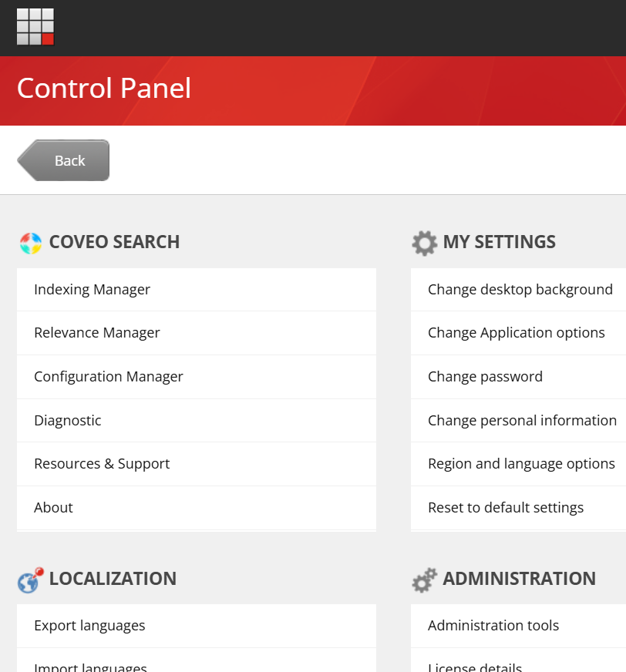Viewport: 626px width, 672px height.
Task: Open the Relevance Manager
Action: click(96, 333)
